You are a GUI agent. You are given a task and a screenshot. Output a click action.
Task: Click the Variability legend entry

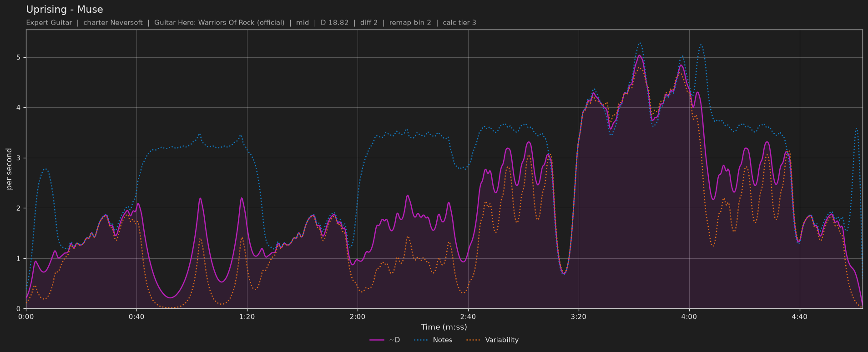click(492, 340)
